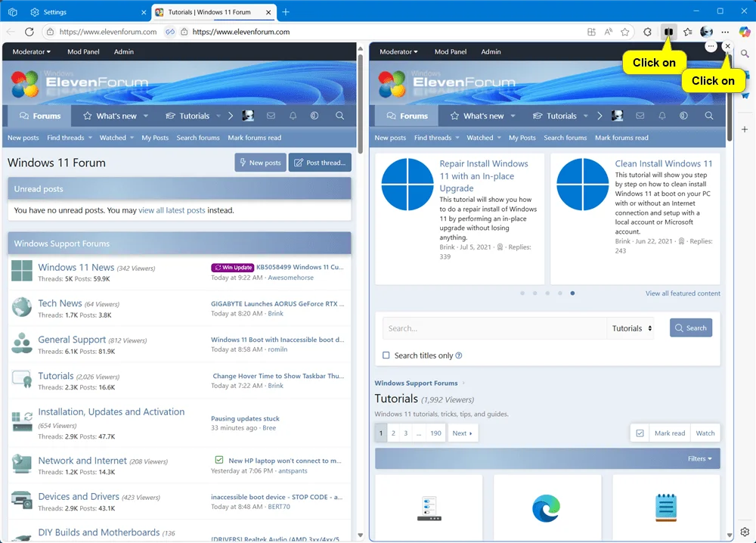The image size is (756, 543).
Task: Click the Extensions puzzle icon
Action: point(648,32)
